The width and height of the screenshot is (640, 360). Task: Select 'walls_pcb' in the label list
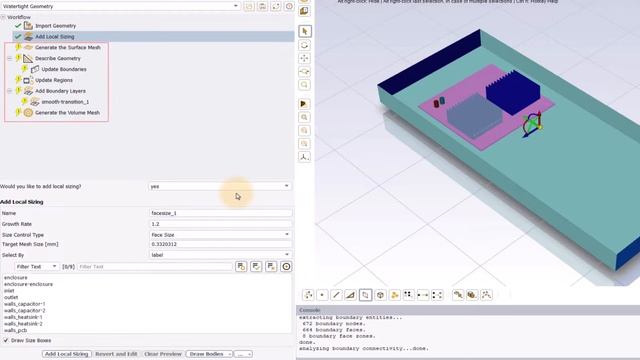(x=16, y=330)
